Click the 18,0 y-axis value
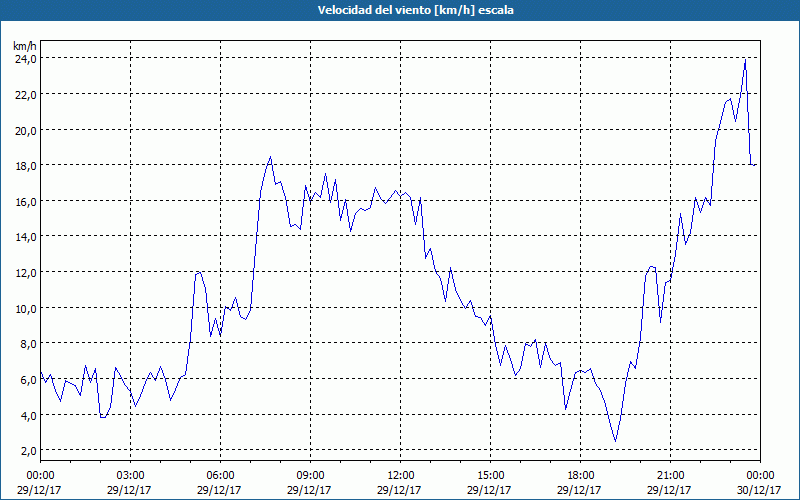 [25, 166]
